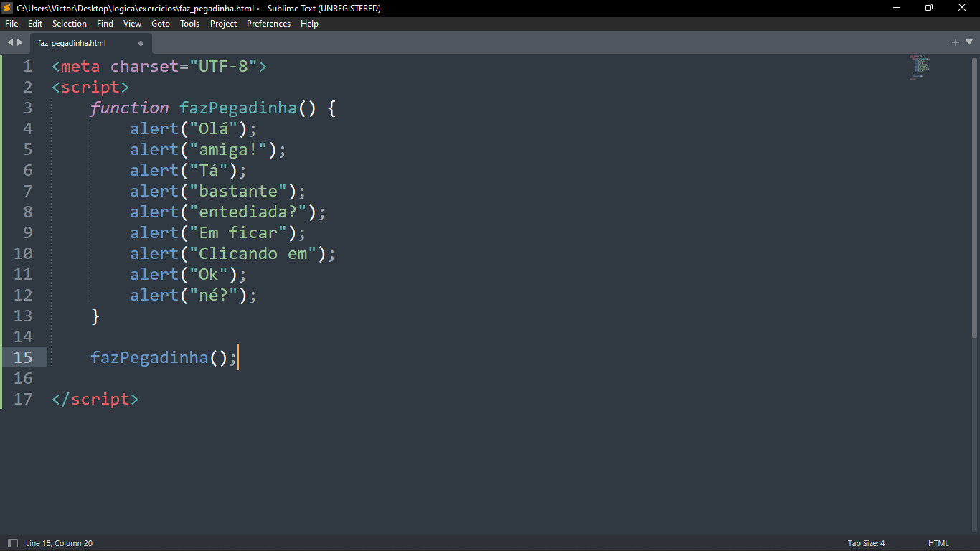Click Line 15, Column 20 status text
Viewport: 980px width, 551px height.
pyautogui.click(x=60, y=543)
